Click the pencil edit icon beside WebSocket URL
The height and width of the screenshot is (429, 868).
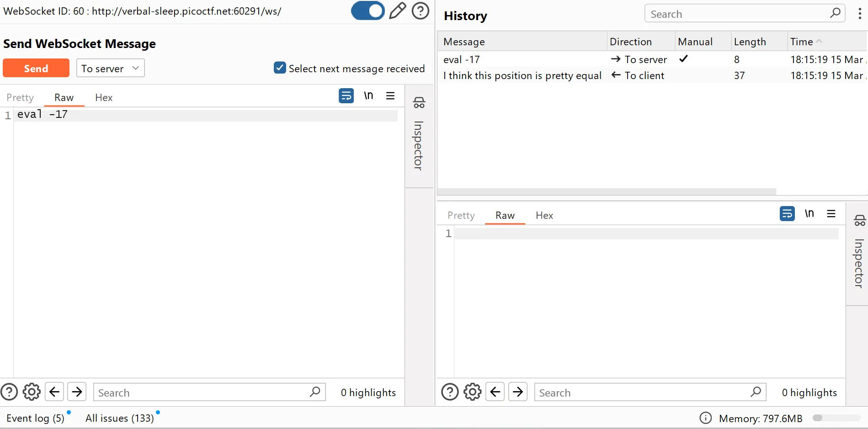point(397,11)
